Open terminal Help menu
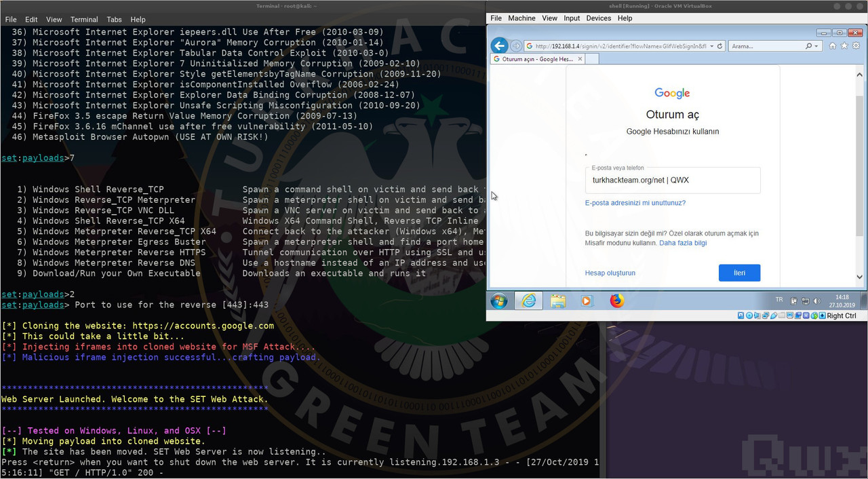Viewport: 868px width, 479px height. coord(138,20)
